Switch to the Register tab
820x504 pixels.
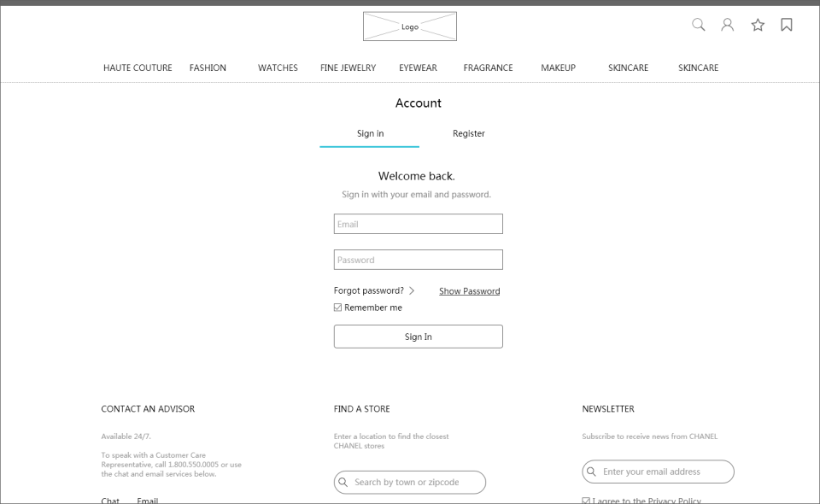click(x=469, y=133)
